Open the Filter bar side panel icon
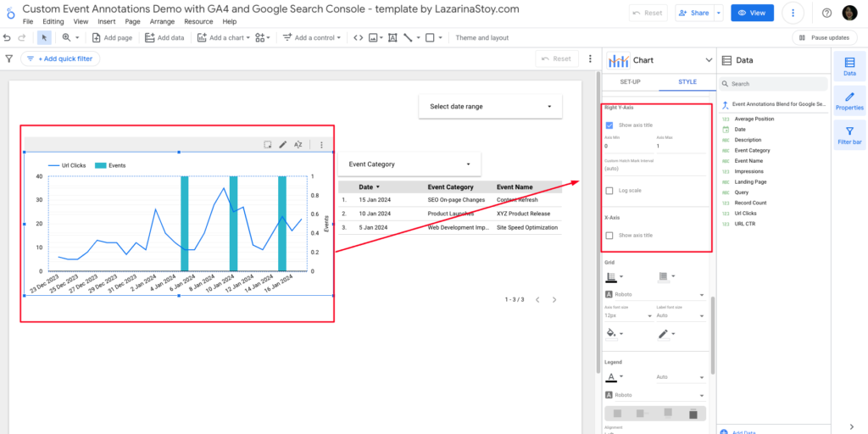The width and height of the screenshot is (868, 434). (849, 135)
